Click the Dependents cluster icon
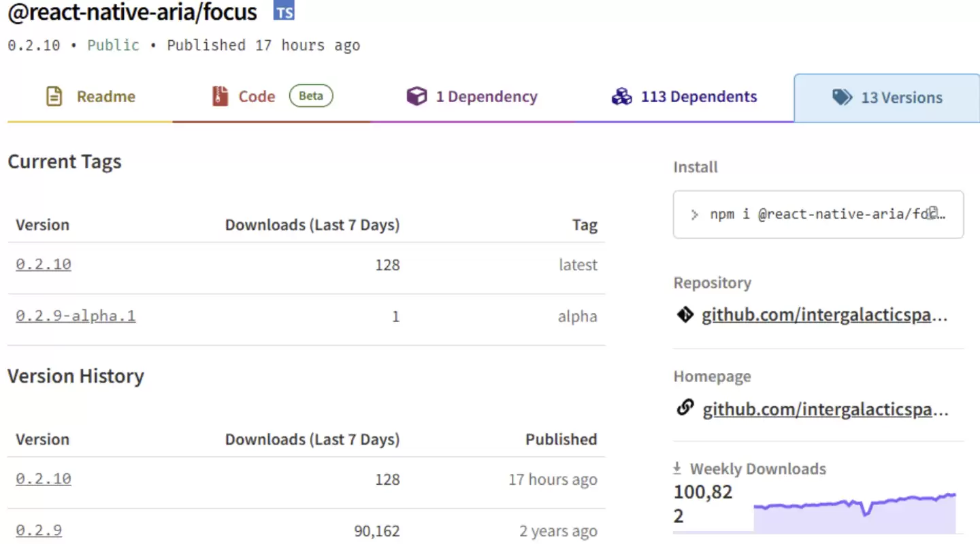 click(621, 97)
